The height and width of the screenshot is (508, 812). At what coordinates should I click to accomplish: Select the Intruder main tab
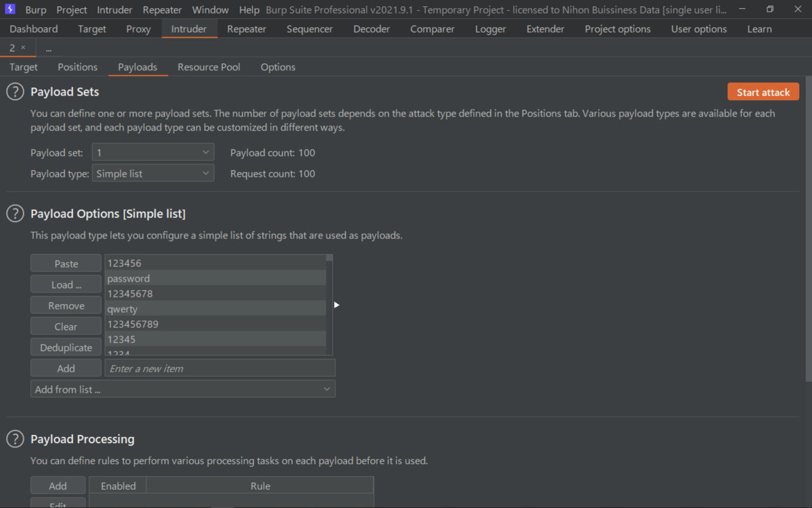click(x=189, y=29)
